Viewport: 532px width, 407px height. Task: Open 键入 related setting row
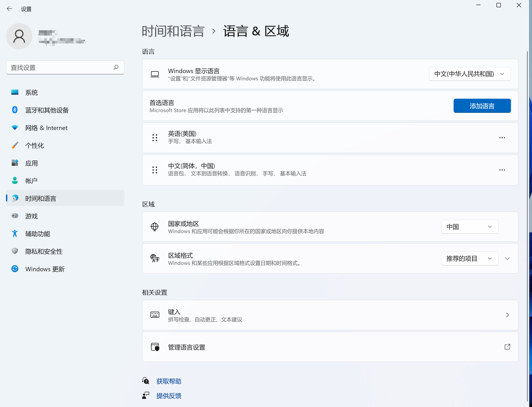[x=330, y=315]
